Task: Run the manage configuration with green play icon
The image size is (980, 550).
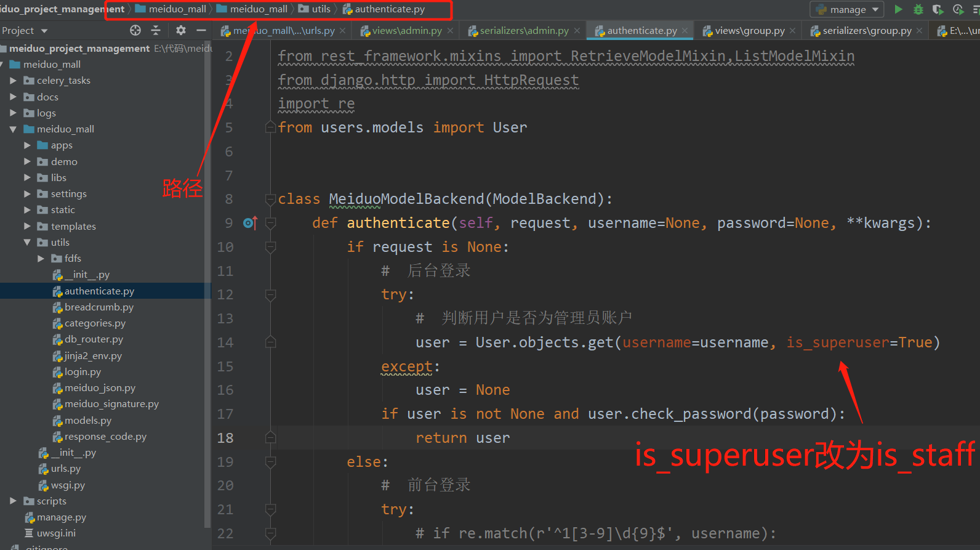Action: [x=898, y=9]
